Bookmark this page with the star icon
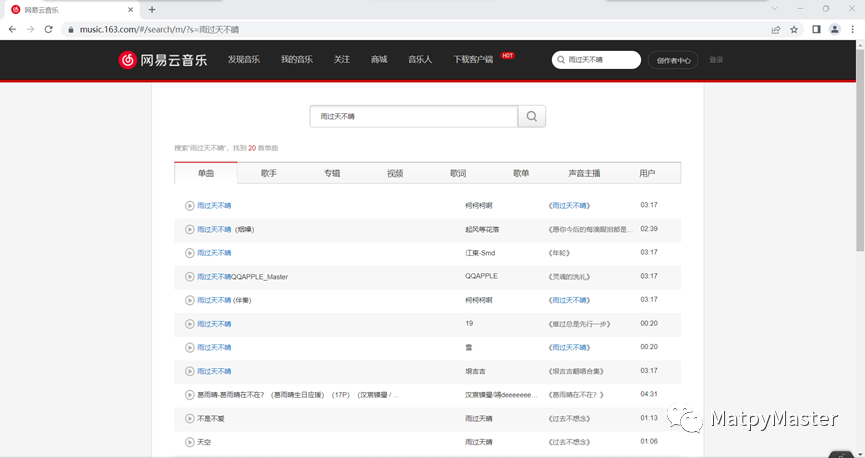This screenshot has height=458, width=865. (794, 30)
